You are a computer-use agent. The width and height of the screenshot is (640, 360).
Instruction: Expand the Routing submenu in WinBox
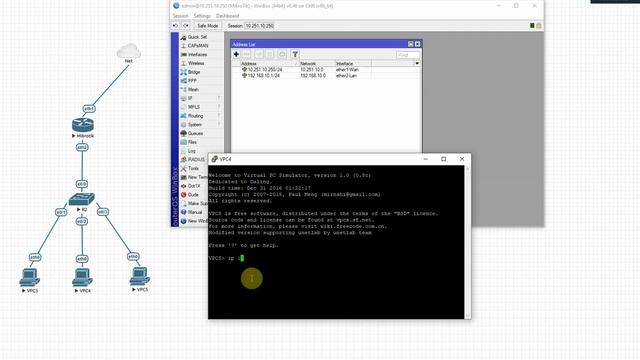201,116
